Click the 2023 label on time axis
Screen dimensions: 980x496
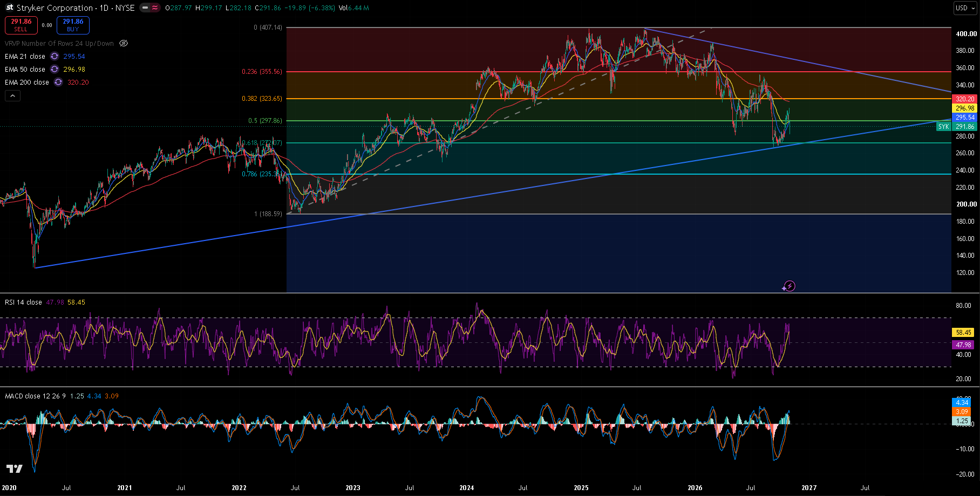pos(353,487)
